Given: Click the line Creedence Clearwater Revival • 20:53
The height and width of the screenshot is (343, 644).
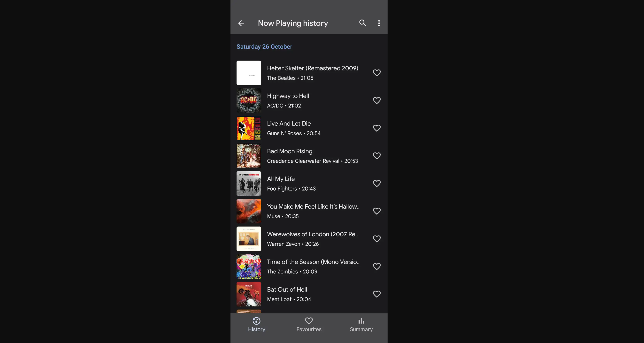Looking at the screenshot, I should [x=312, y=161].
